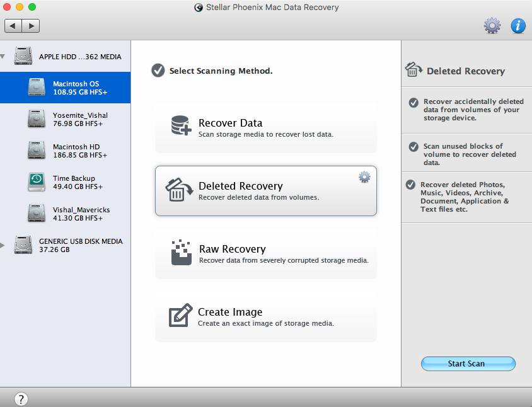Choose the Raw Recovery option
The height and width of the screenshot is (407, 532).
tap(265, 254)
